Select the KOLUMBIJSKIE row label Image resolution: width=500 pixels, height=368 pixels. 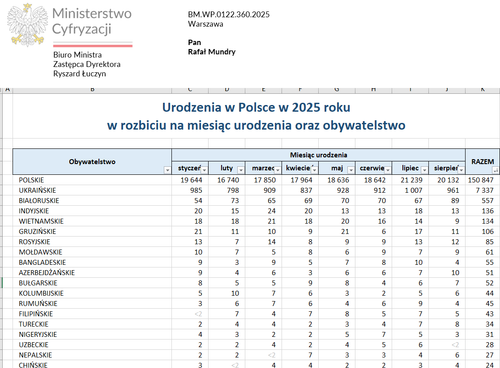coord(41,294)
